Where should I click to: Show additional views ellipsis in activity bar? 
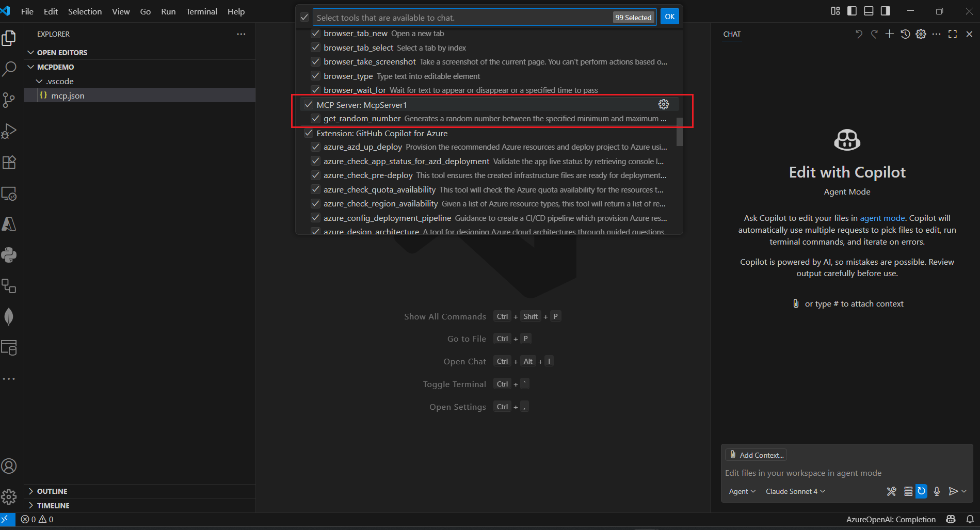click(x=9, y=379)
